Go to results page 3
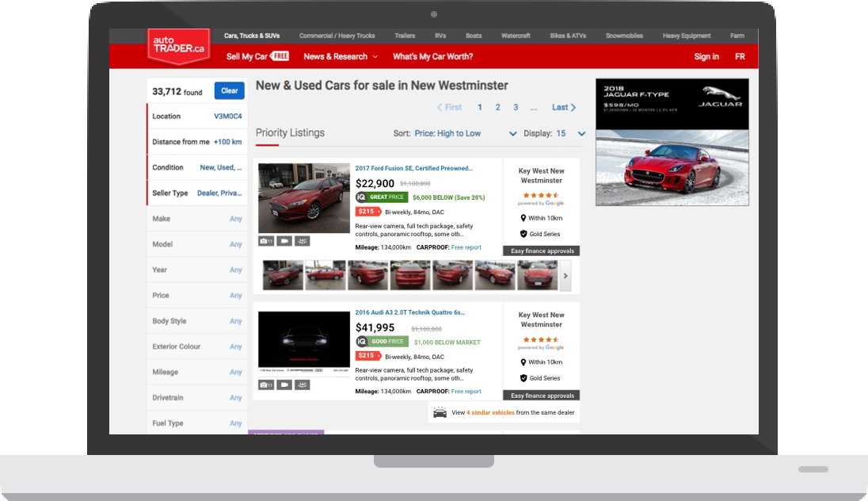This screenshot has height=501, width=868. [516, 108]
